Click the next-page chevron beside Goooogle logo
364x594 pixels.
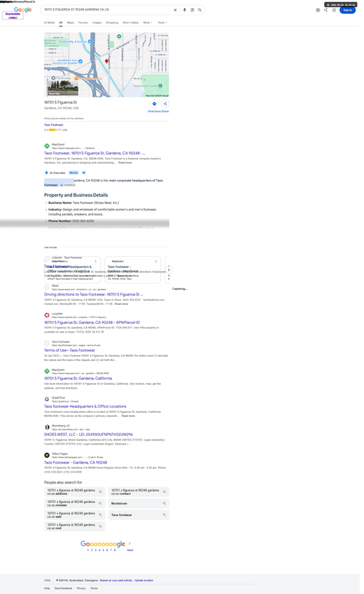click(x=130, y=543)
